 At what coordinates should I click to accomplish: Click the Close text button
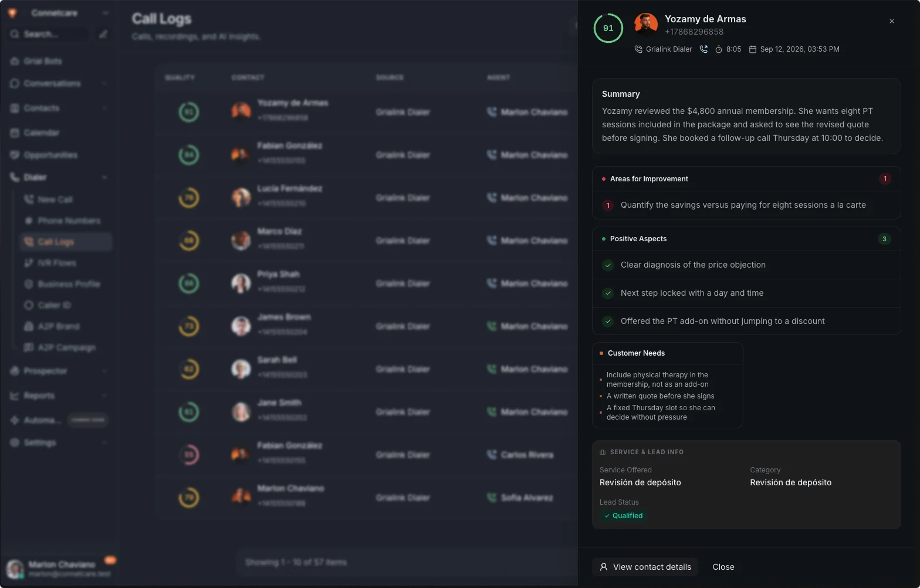[723, 567]
